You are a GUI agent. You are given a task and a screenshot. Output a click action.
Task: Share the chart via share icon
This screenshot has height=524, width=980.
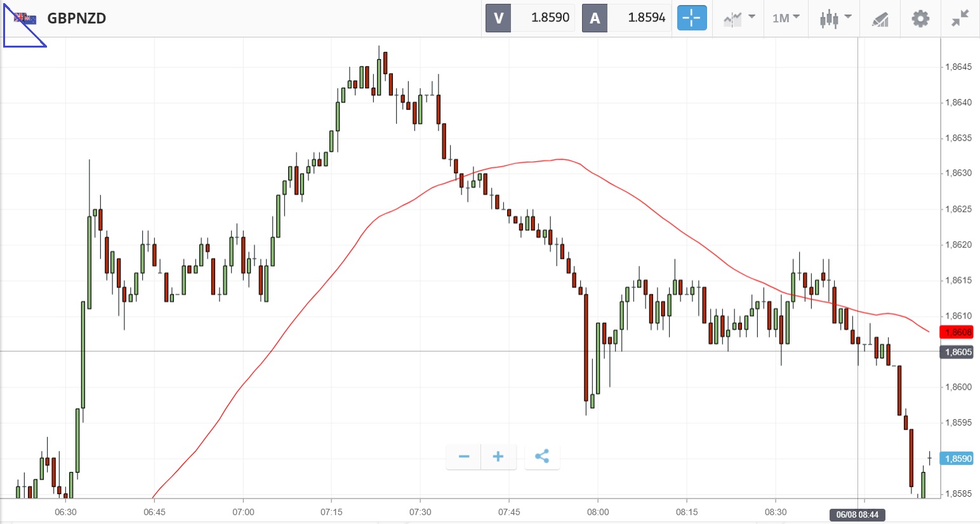(x=542, y=456)
